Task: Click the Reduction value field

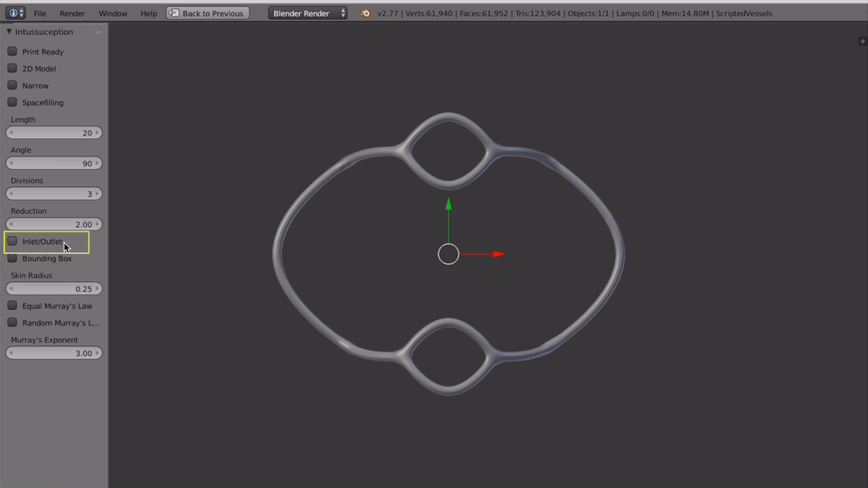Action: click(53, 224)
